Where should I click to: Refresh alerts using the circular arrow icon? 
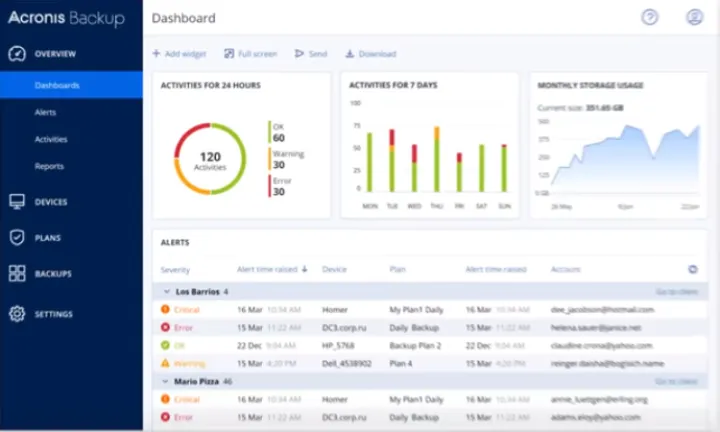(x=693, y=269)
